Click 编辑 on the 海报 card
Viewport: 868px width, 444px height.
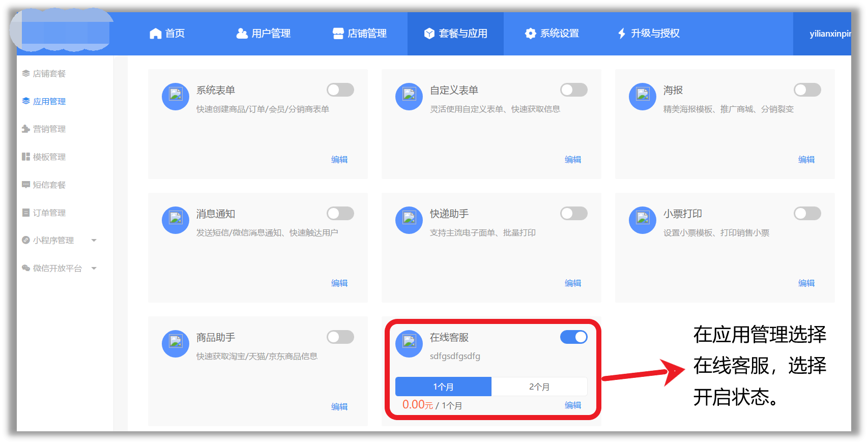coord(806,160)
